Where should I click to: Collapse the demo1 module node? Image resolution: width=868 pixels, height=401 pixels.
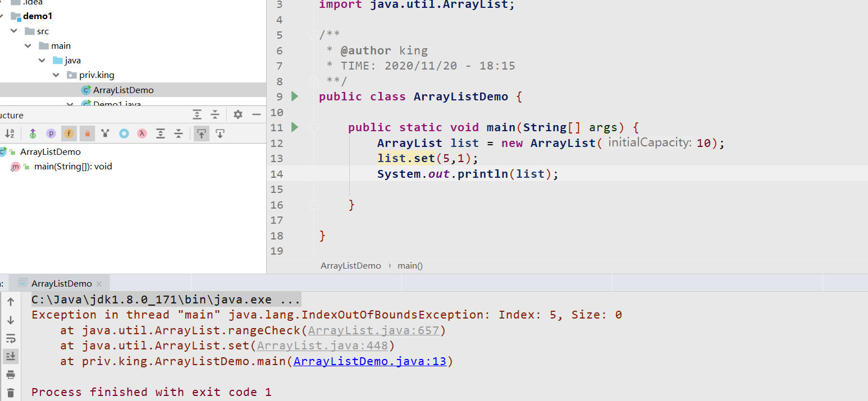pyautogui.click(x=2, y=16)
